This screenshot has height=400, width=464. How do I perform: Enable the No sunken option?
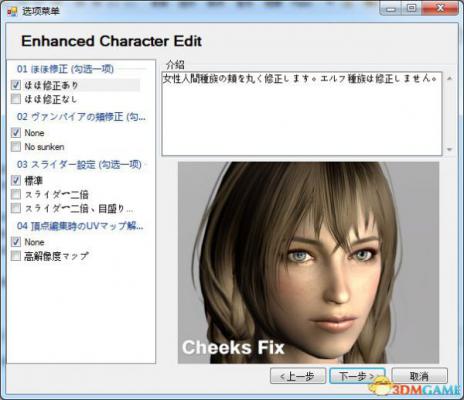16,147
